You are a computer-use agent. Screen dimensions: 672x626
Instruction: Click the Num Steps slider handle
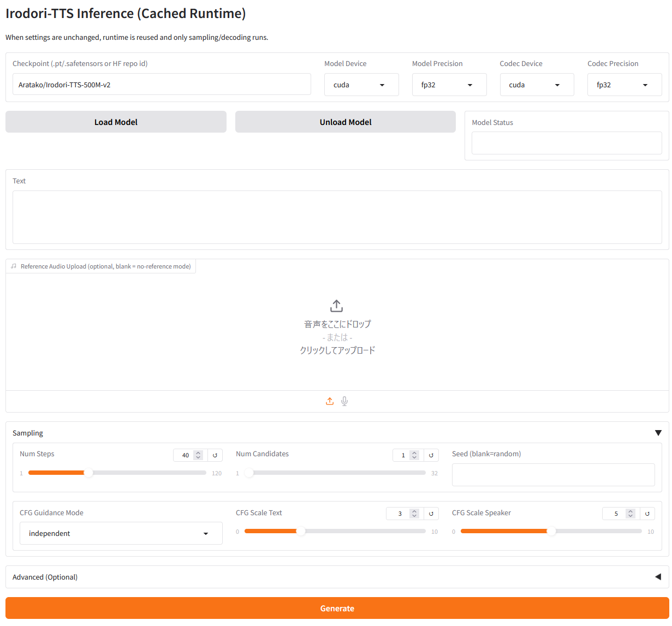[88, 473]
